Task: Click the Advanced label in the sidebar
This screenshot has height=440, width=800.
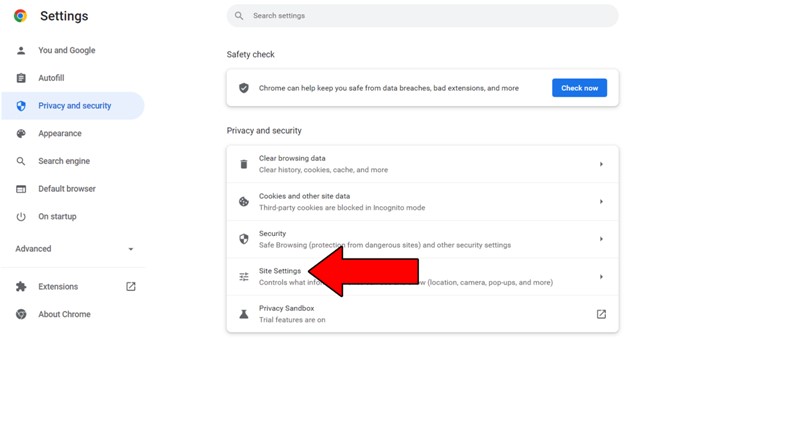Action: pyautogui.click(x=33, y=249)
